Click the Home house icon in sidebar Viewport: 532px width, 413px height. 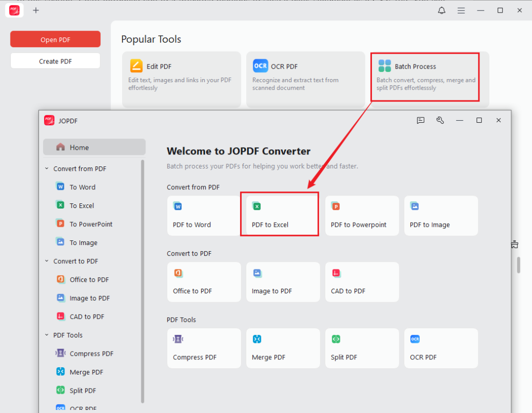click(x=60, y=147)
